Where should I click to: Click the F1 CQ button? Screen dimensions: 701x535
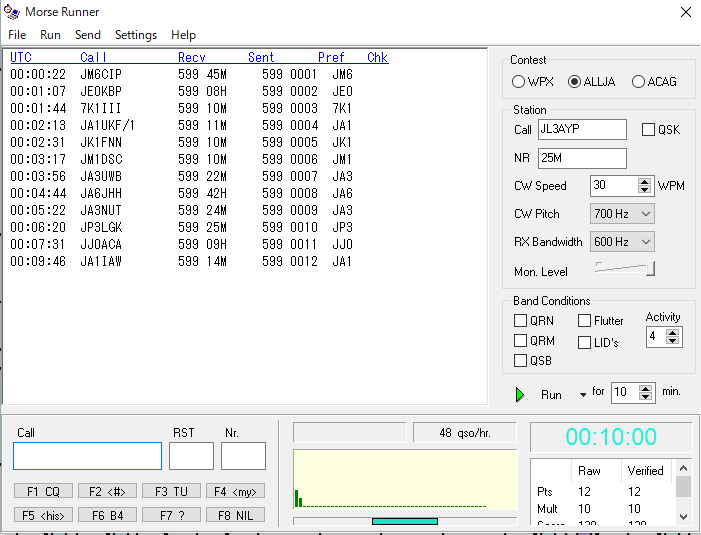click(x=43, y=491)
